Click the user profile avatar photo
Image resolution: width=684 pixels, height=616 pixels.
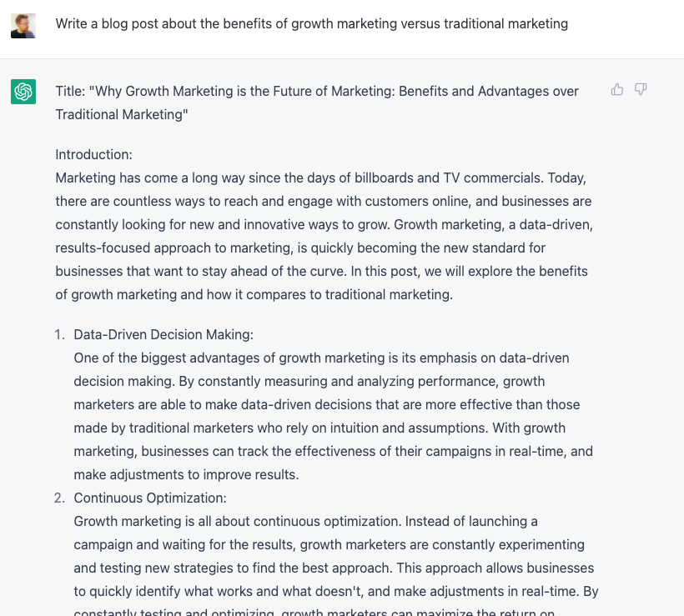(23, 25)
